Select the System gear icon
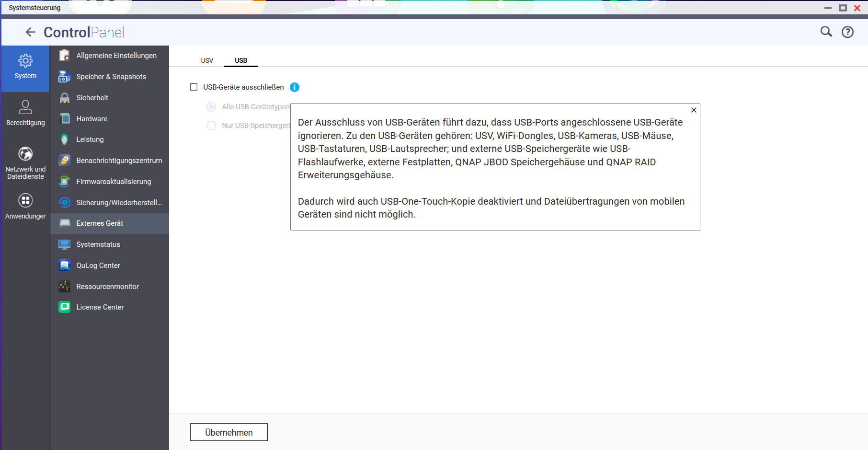Viewport: 868px width, 450px height. pyautogui.click(x=25, y=60)
